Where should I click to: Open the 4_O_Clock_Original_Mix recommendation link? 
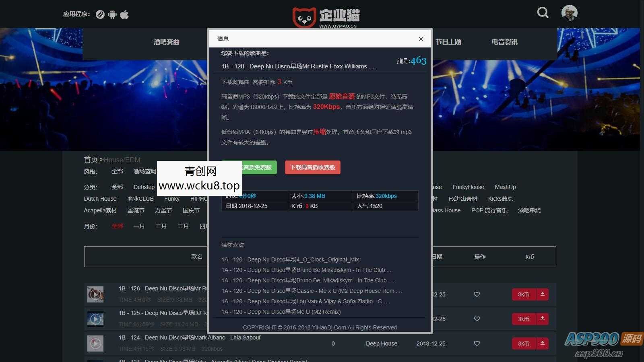click(x=289, y=259)
